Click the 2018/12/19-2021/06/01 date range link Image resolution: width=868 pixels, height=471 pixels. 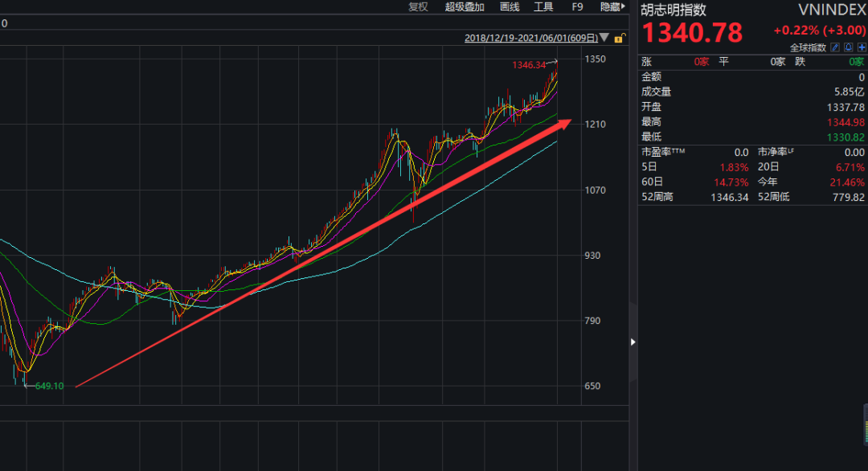pos(531,39)
